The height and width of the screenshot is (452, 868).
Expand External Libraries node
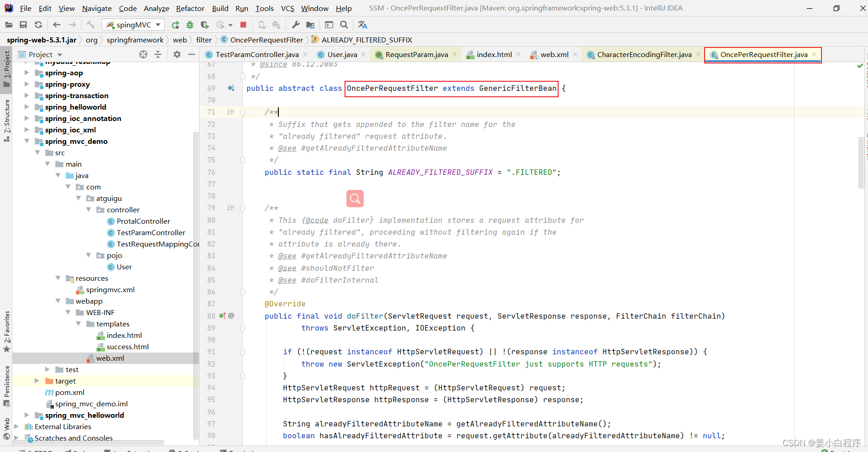pyautogui.click(x=16, y=426)
